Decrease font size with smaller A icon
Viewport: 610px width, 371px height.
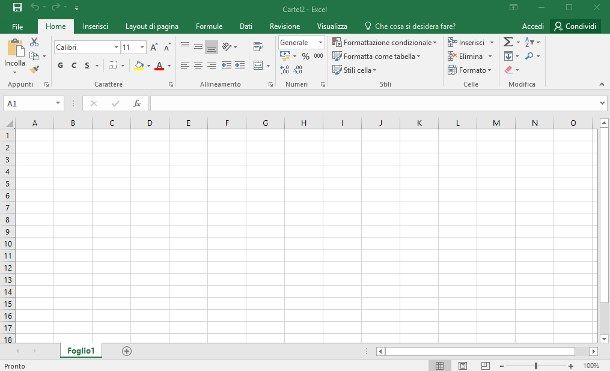coord(167,47)
